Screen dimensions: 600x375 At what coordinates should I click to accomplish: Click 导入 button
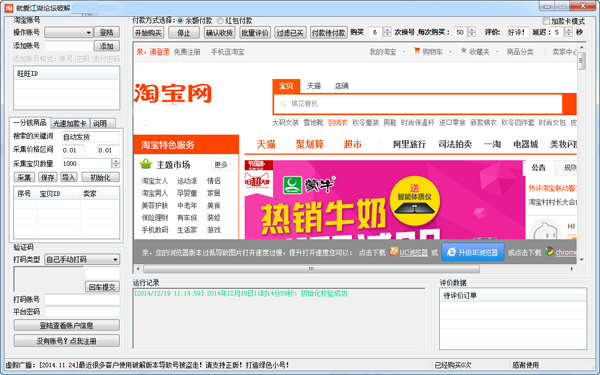coord(69,177)
